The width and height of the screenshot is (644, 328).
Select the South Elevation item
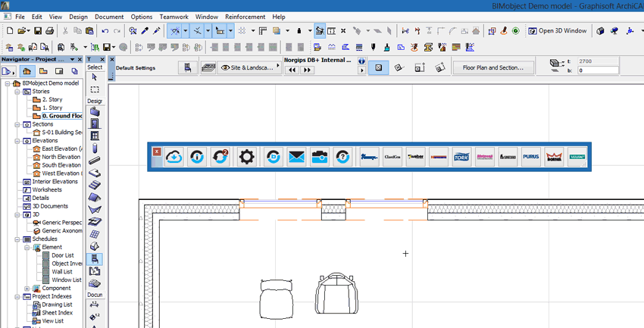pos(61,165)
